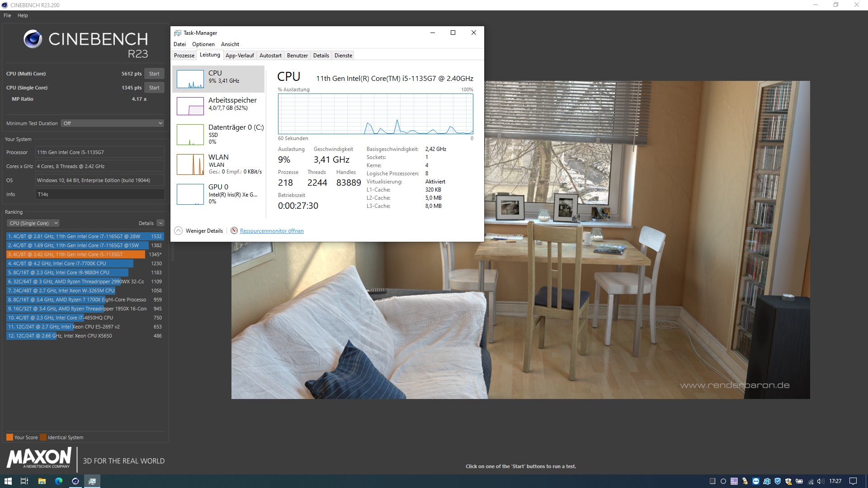Click the Task Manager taskbar icon

coord(92,481)
